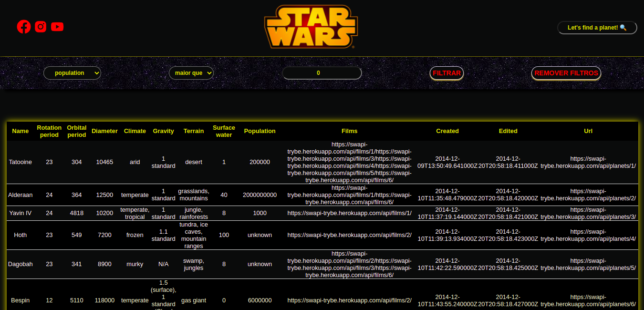644x310 pixels.
Task: Click the arid climate cell
Action: [x=135, y=162]
